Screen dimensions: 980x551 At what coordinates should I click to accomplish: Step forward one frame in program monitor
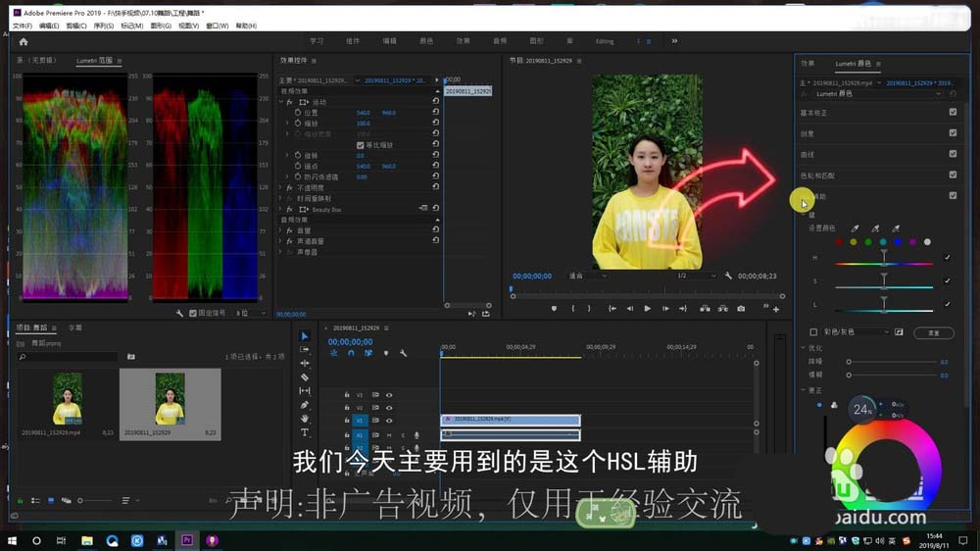coord(665,308)
